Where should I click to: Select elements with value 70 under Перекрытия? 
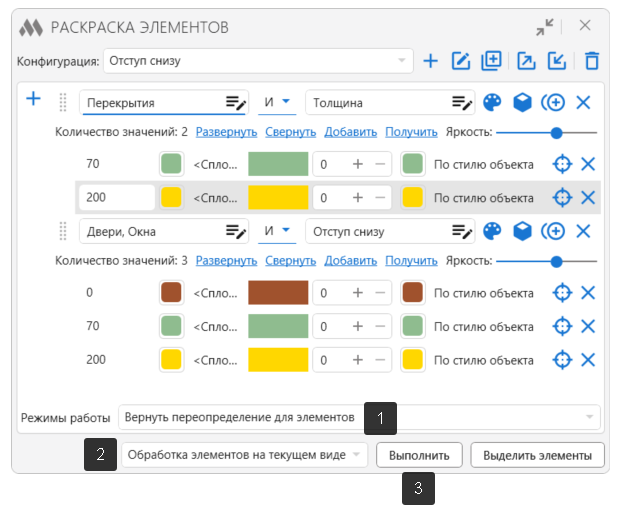pyautogui.click(x=562, y=164)
